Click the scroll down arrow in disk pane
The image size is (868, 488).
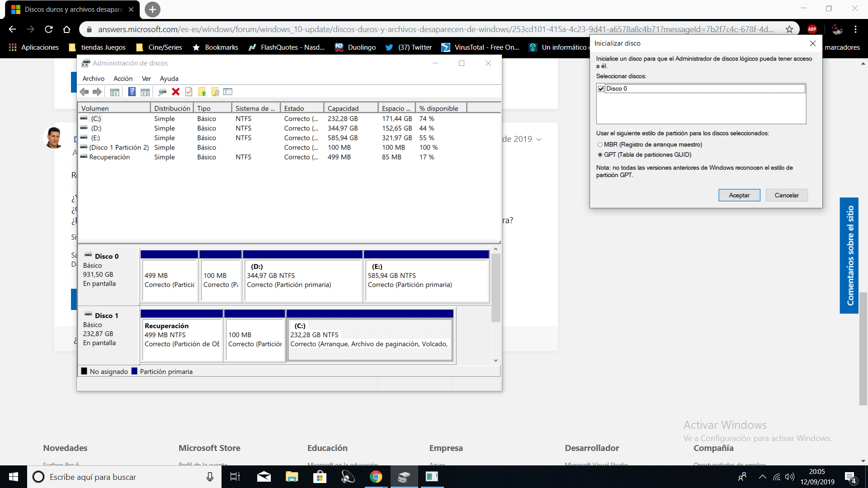click(x=495, y=360)
